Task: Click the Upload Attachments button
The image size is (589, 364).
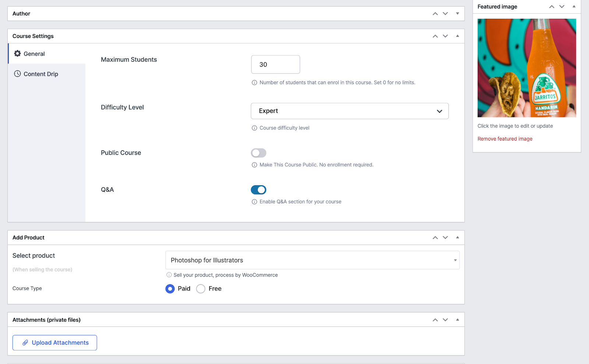Action: click(55, 343)
